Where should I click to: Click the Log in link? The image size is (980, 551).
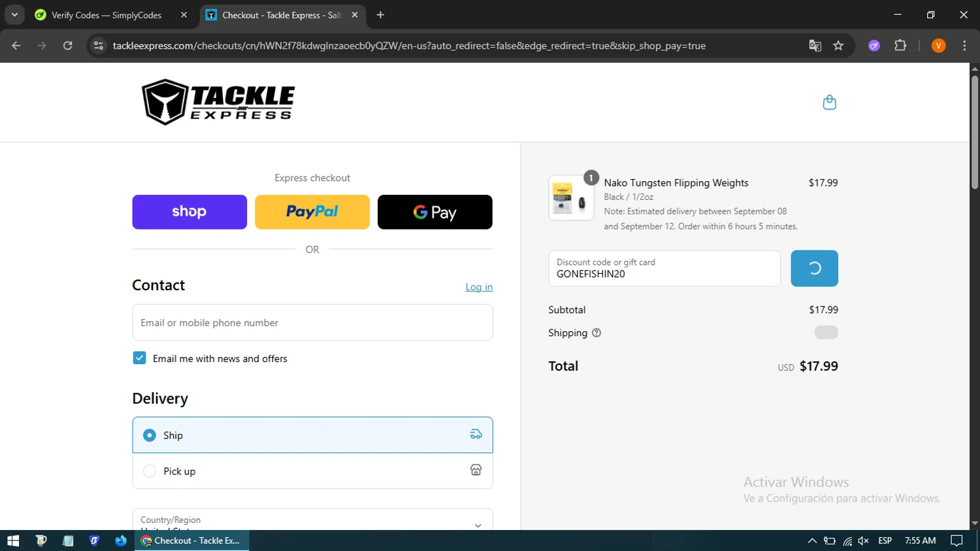(x=479, y=287)
